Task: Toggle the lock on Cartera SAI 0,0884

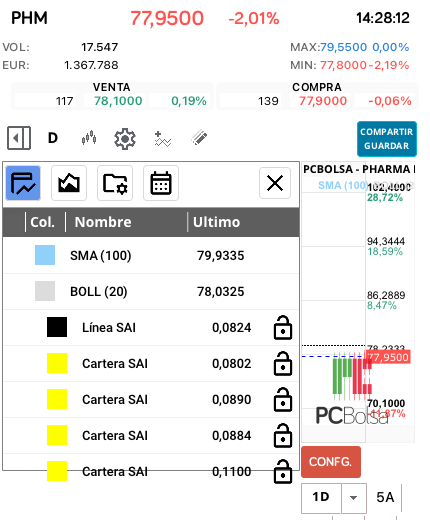Action: (283, 435)
